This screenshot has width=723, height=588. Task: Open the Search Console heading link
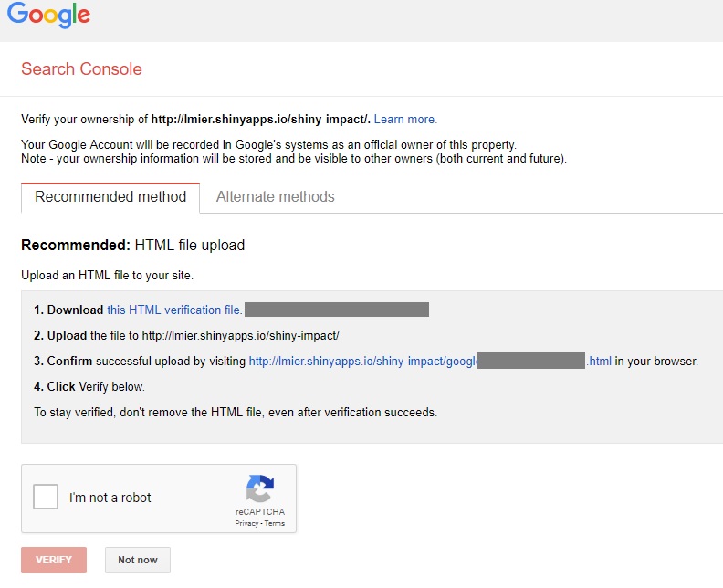tap(81, 69)
